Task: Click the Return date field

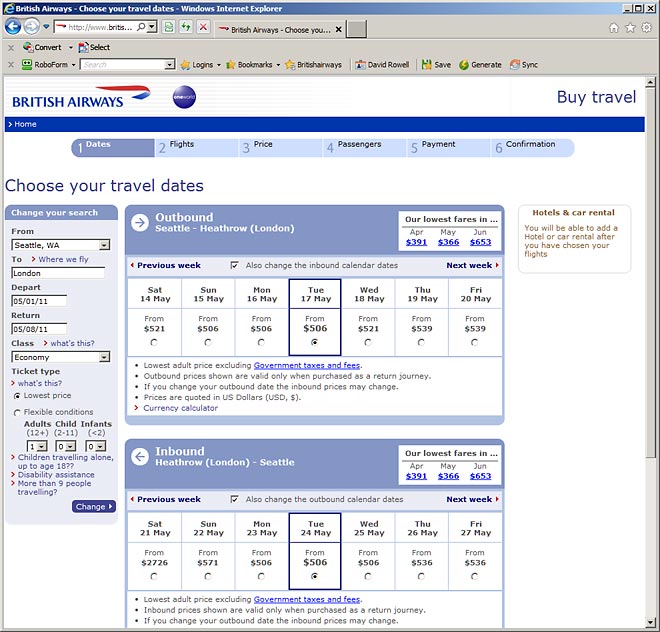Action: click(x=39, y=329)
